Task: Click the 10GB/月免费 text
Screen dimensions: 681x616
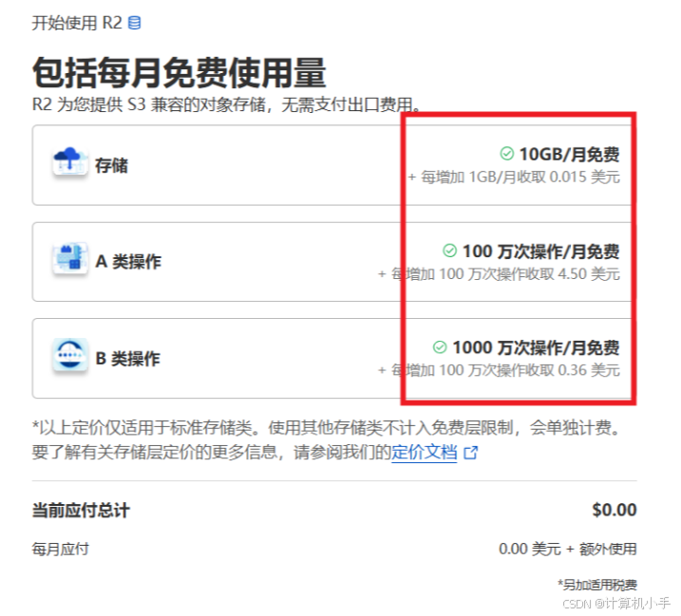Action: (x=569, y=155)
